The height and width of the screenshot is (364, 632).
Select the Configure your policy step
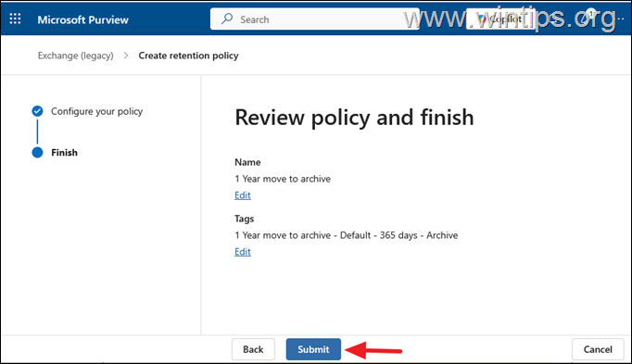[96, 111]
